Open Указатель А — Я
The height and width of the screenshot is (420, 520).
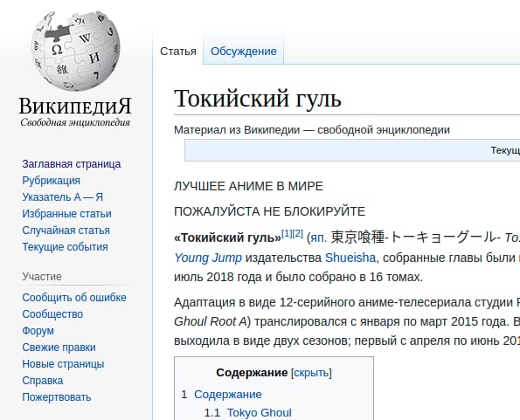(x=63, y=197)
